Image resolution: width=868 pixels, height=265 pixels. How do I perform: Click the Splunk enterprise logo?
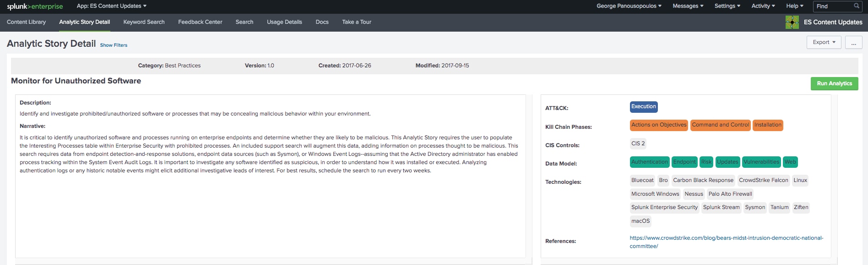[x=35, y=6]
